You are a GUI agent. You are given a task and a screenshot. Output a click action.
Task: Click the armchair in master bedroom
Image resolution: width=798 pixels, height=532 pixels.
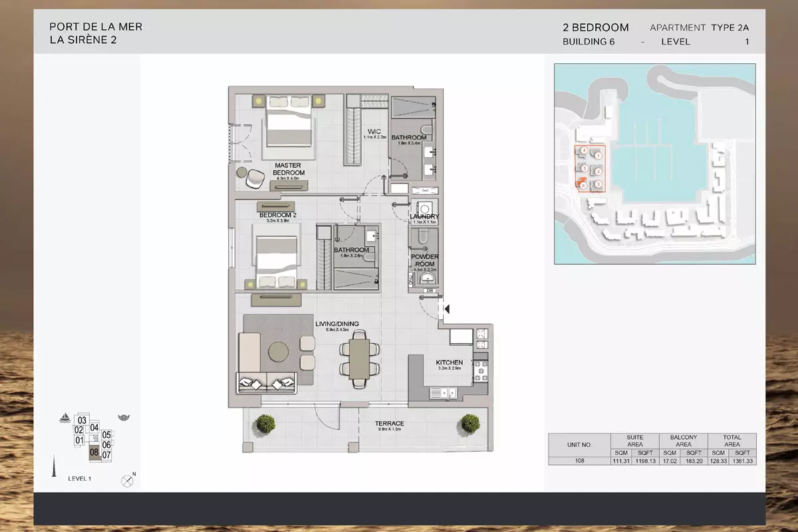(253, 177)
